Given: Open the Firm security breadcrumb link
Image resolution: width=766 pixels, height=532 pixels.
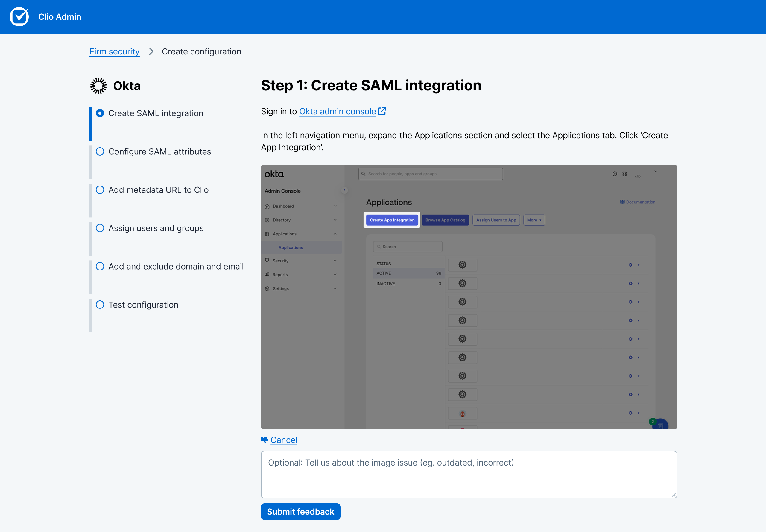Looking at the screenshot, I should (x=114, y=52).
